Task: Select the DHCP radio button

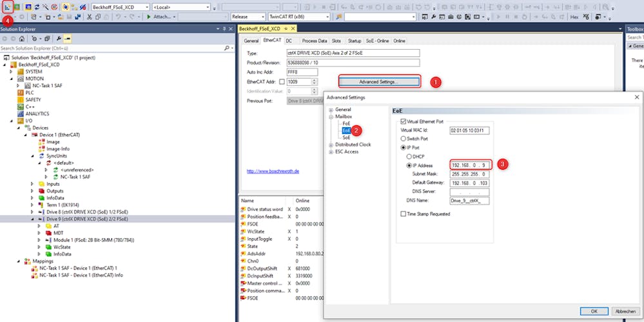Action: 409,157
